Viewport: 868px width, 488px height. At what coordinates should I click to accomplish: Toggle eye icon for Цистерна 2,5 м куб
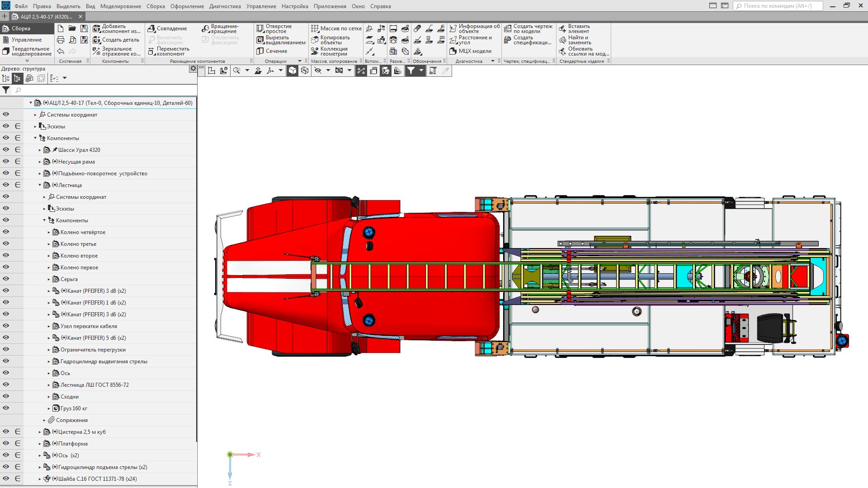click(x=6, y=432)
